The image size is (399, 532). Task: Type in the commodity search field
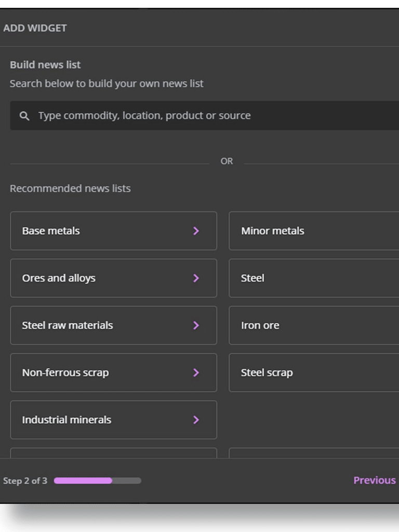pyautogui.click(x=208, y=116)
